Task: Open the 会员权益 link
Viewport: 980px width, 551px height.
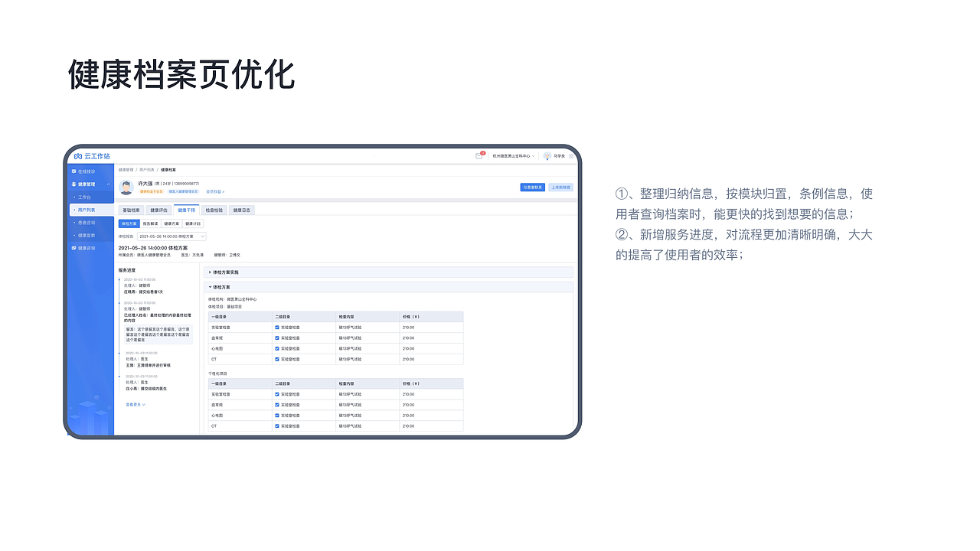Action: (215, 191)
